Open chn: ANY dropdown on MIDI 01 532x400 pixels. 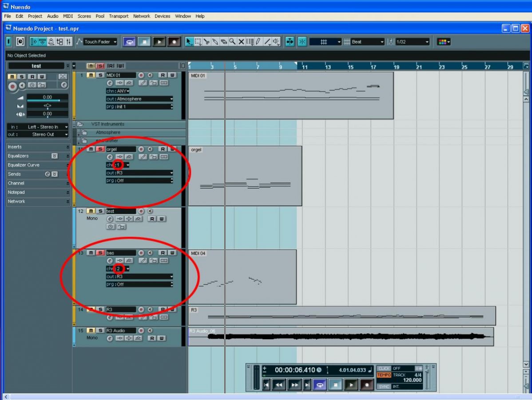point(118,91)
